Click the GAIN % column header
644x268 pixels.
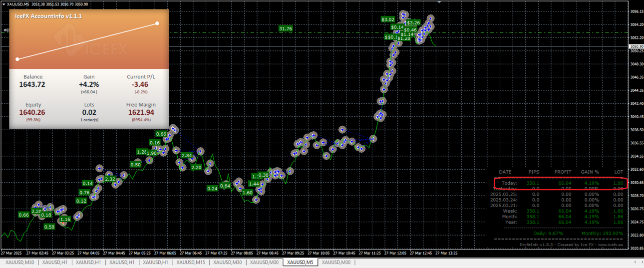click(590, 172)
